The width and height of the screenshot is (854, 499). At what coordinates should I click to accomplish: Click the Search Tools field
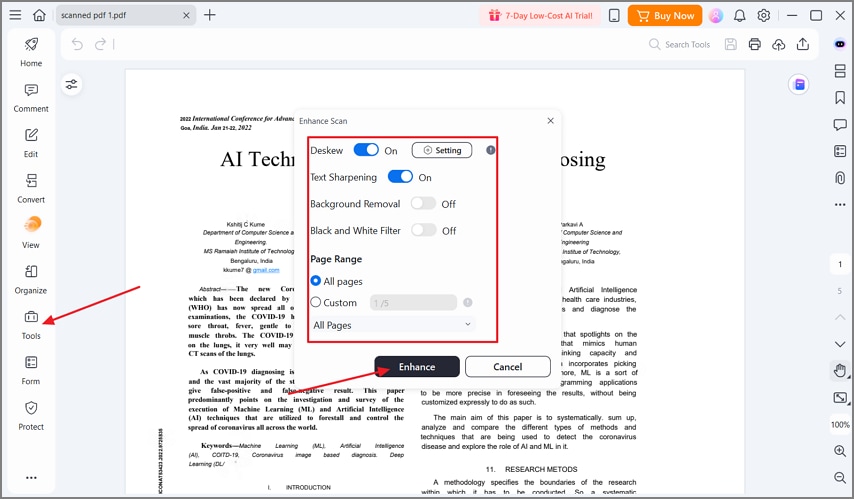click(x=680, y=45)
